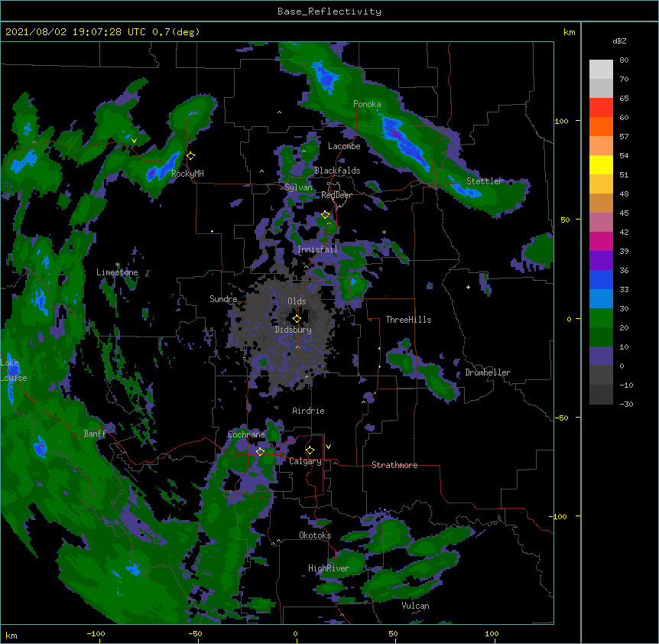The image size is (659, 644).
Task: Click the RockyMH label
Action: point(187,173)
